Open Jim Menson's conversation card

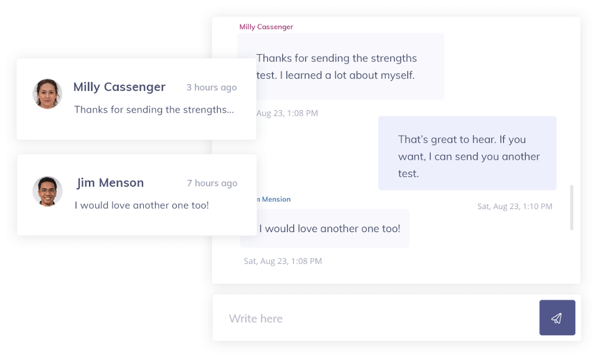point(136,222)
